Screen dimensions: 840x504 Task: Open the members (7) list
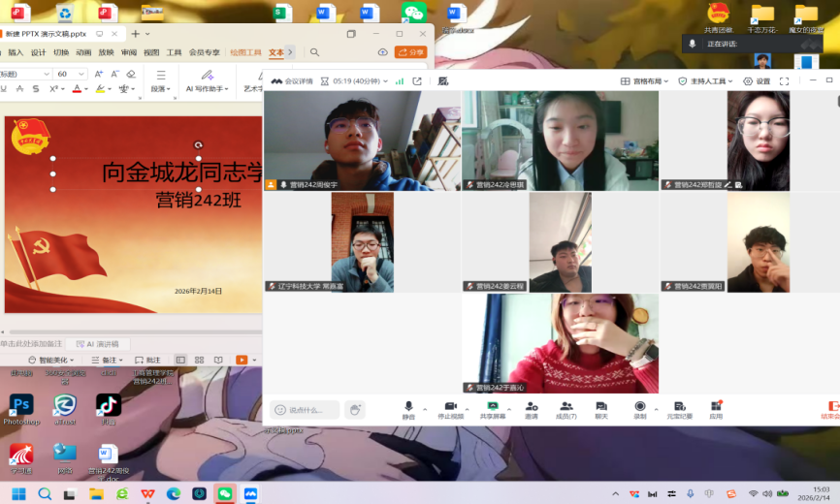coord(565,407)
